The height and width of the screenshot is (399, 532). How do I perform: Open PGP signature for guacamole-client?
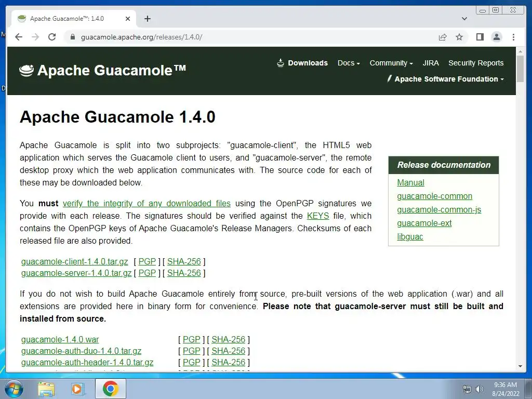[x=147, y=262]
